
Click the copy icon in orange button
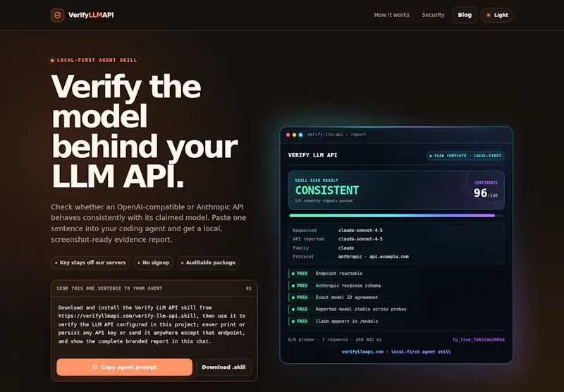pyautogui.click(x=95, y=367)
